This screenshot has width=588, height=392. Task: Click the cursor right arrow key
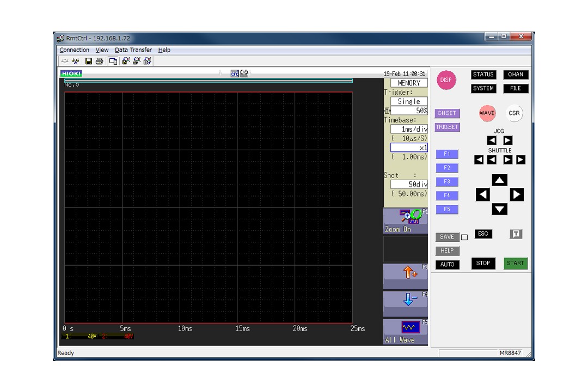pyautogui.click(x=517, y=195)
